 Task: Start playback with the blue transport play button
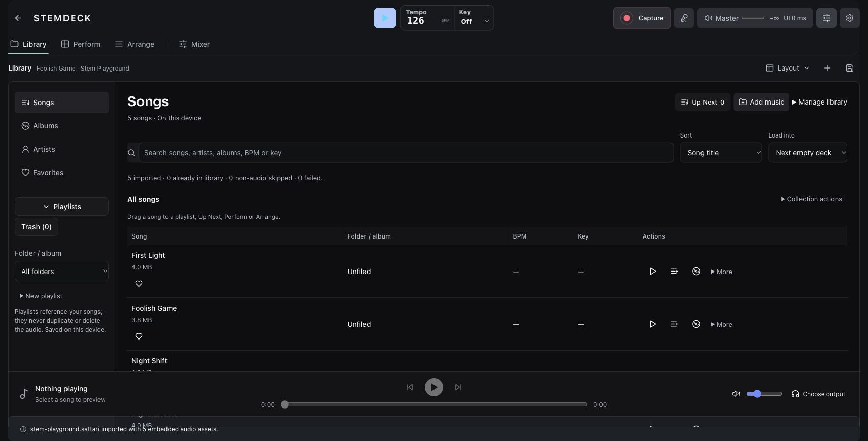[x=385, y=18]
